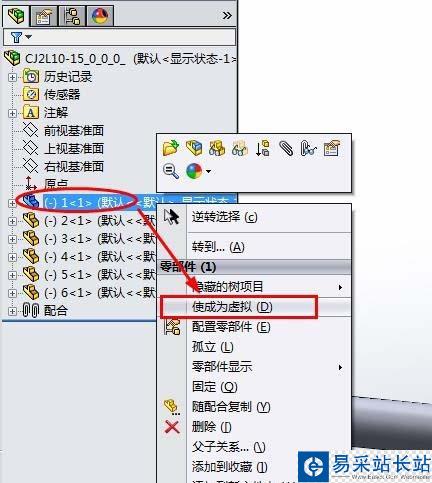Select 逆转选择 (C) menu entry
This screenshot has width=432, height=483.
tap(225, 217)
